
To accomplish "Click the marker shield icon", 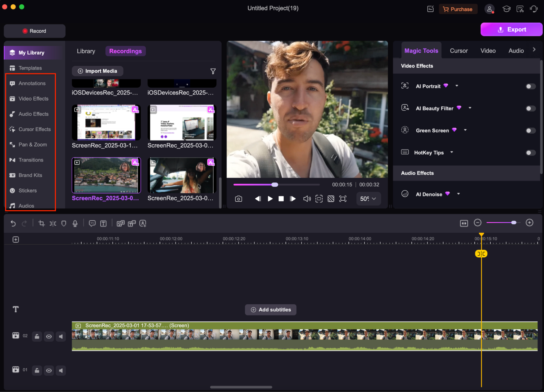I will click(x=64, y=223).
